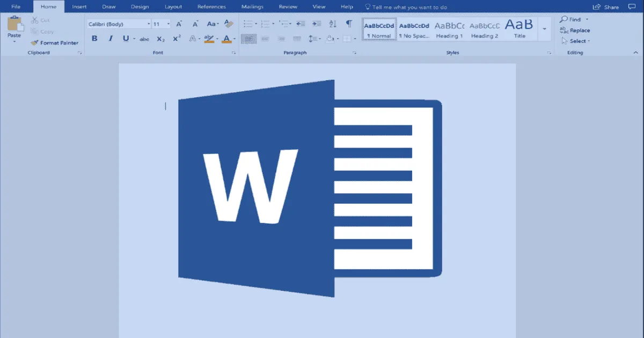Viewport: 644px width, 338px height.
Task: Open the font color picker
Action: point(226,38)
